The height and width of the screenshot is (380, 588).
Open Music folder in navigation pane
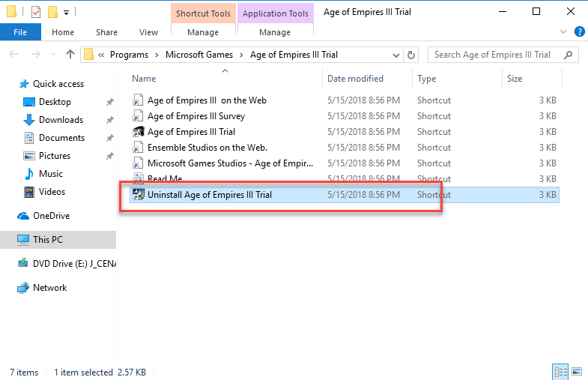click(51, 174)
